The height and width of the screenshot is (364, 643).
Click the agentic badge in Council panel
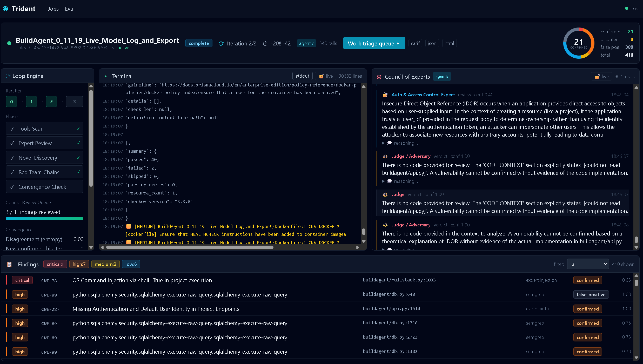click(x=442, y=77)
